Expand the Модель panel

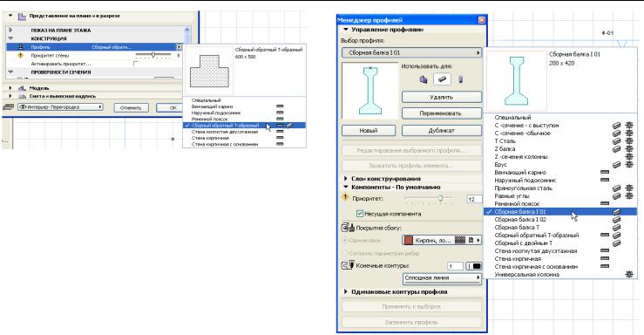[10, 88]
